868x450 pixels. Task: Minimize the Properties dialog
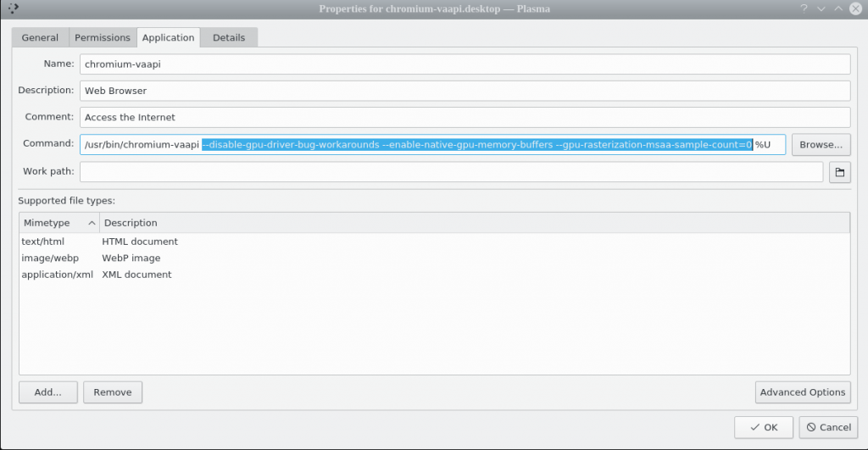(x=821, y=8)
